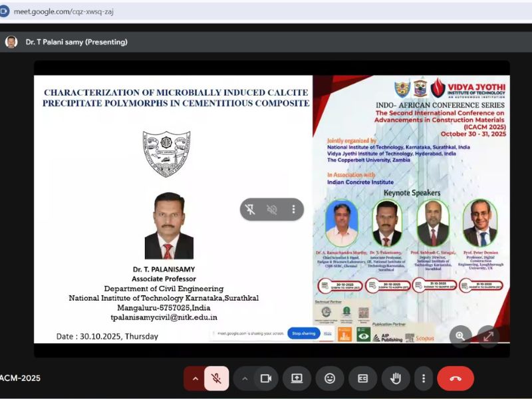Unmute the microphone in Meet toolbar

point(216,378)
